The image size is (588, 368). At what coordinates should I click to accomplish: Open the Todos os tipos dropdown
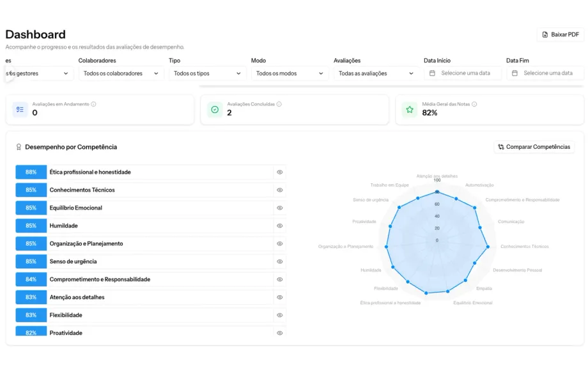207,73
